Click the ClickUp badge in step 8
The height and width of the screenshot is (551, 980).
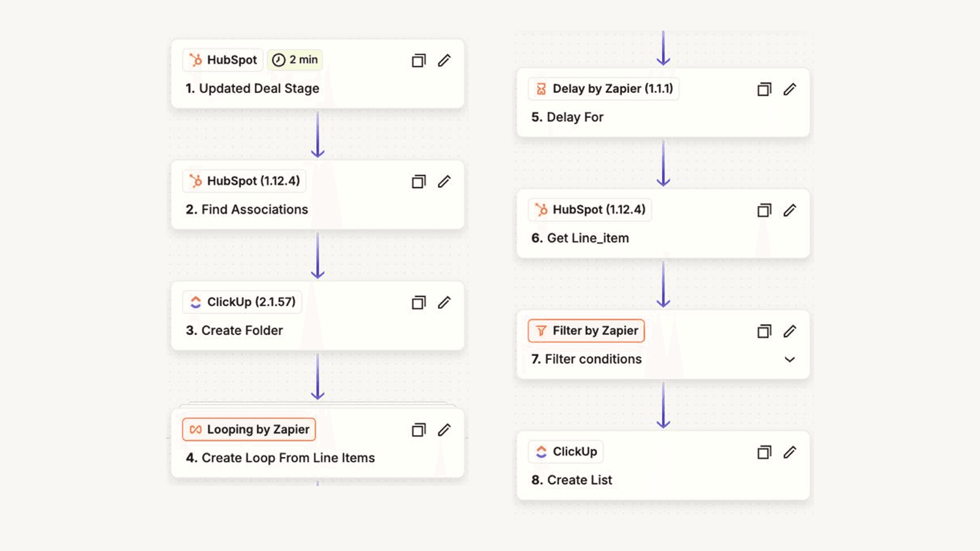click(565, 452)
